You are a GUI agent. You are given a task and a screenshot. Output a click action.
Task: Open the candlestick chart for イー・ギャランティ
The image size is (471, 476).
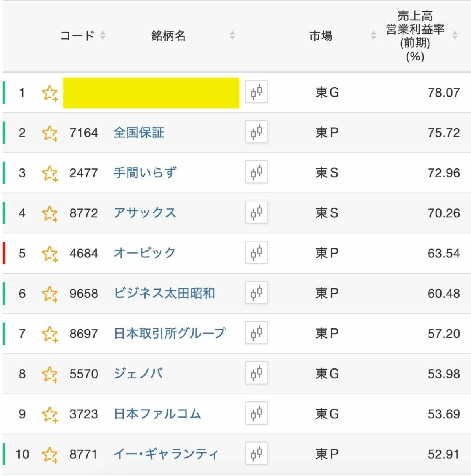tap(256, 453)
